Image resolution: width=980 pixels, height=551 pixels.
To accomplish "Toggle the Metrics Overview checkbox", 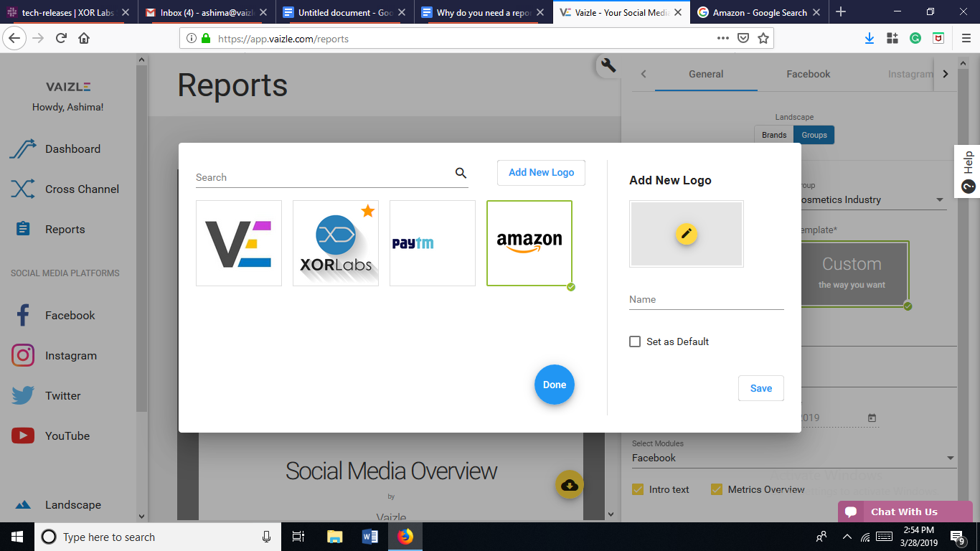I will coord(717,489).
